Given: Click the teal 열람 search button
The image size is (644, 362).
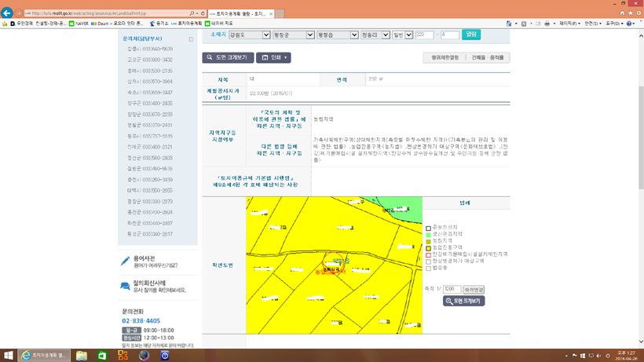Looking at the screenshot, I should coord(471,35).
